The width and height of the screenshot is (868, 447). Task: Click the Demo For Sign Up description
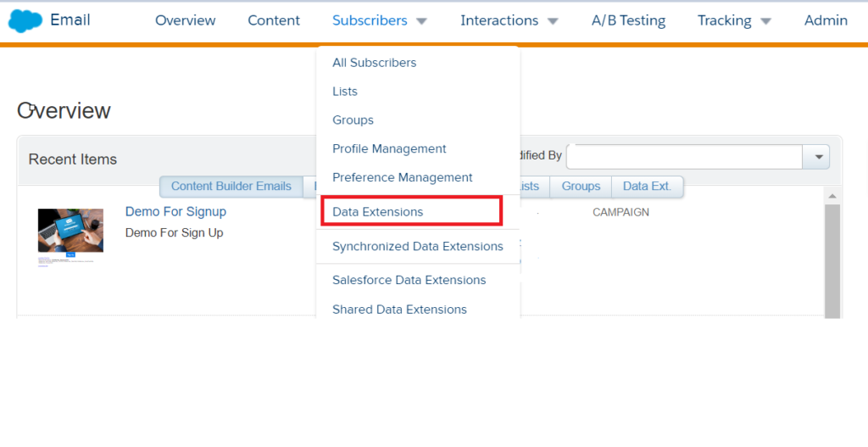(x=174, y=232)
